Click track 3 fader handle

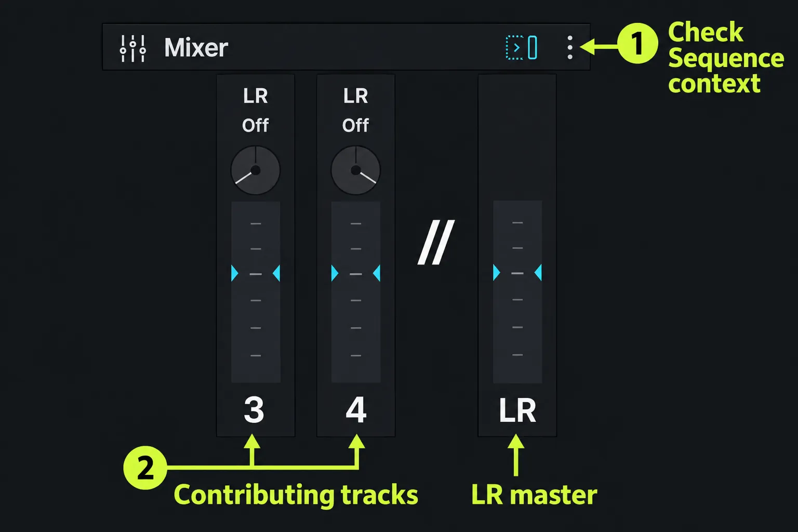click(x=255, y=273)
